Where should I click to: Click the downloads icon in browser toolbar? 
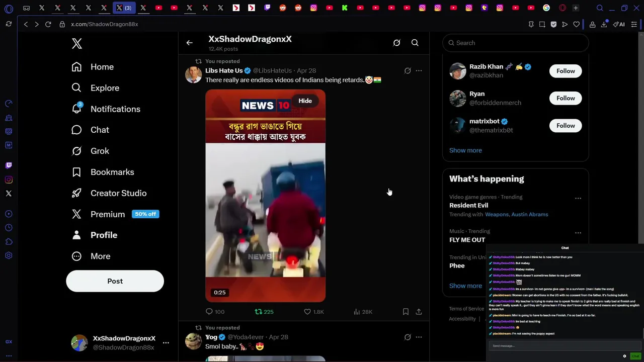point(604,24)
